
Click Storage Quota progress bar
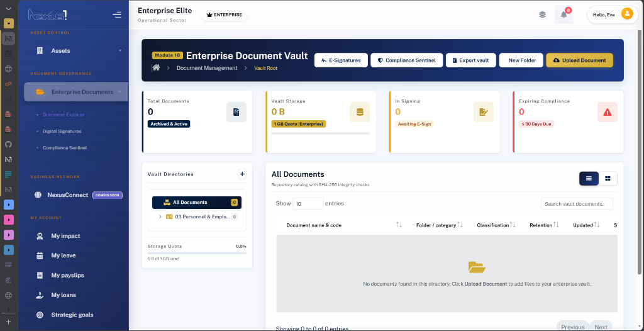coord(197,253)
